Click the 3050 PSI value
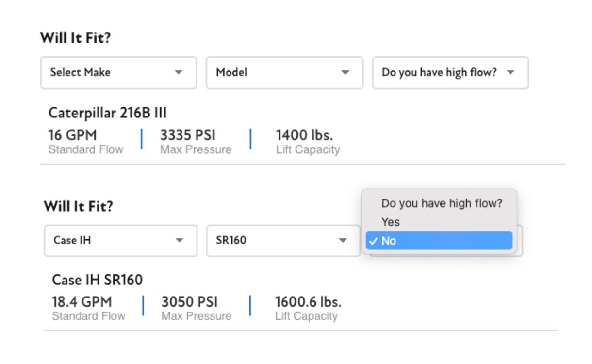Viewport: 592px width, 364px height. point(190,301)
